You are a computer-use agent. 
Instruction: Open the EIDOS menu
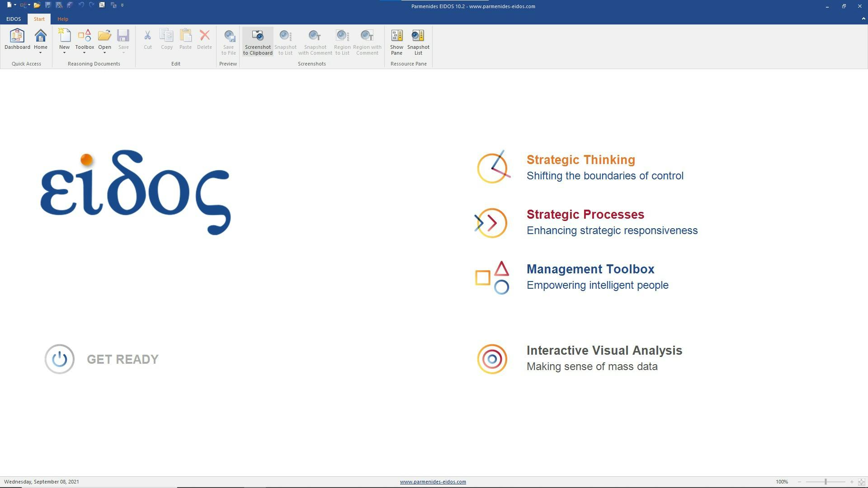tap(14, 19)
